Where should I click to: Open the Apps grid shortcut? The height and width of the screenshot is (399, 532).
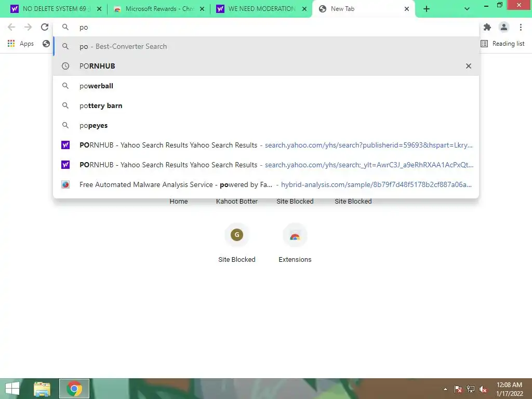coord(21,44)
